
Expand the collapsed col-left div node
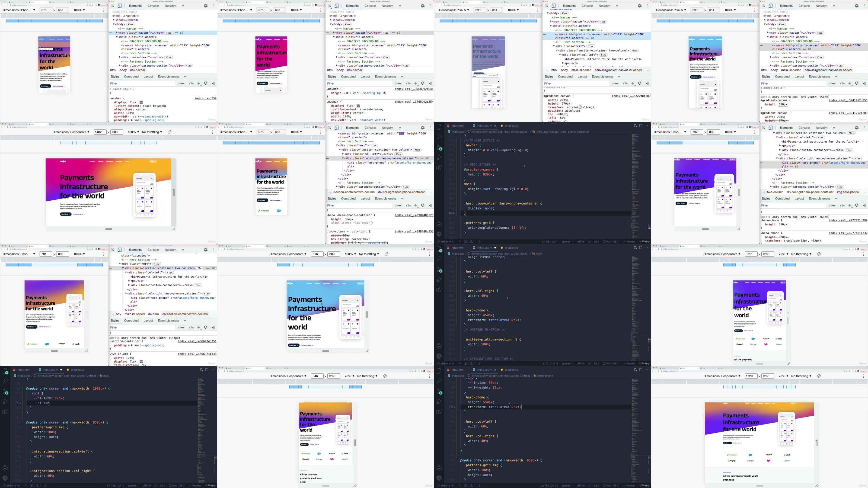pos(343,154)
